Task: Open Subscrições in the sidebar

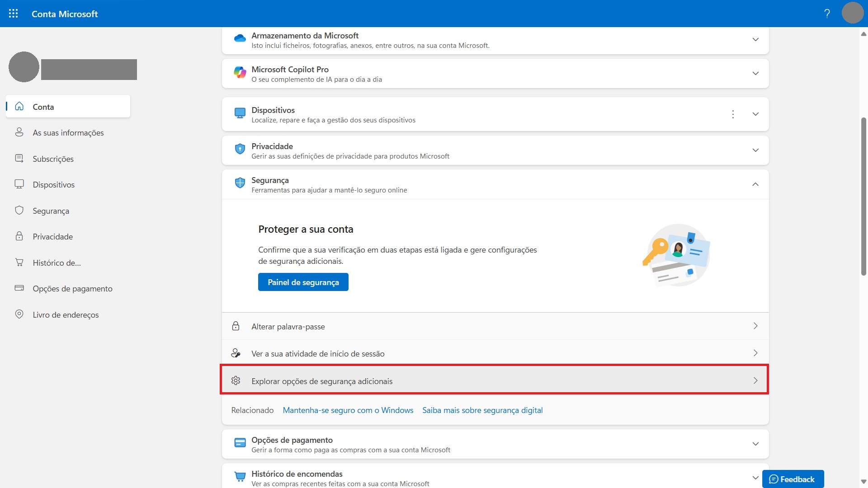Action: click(x=68, y=159)
